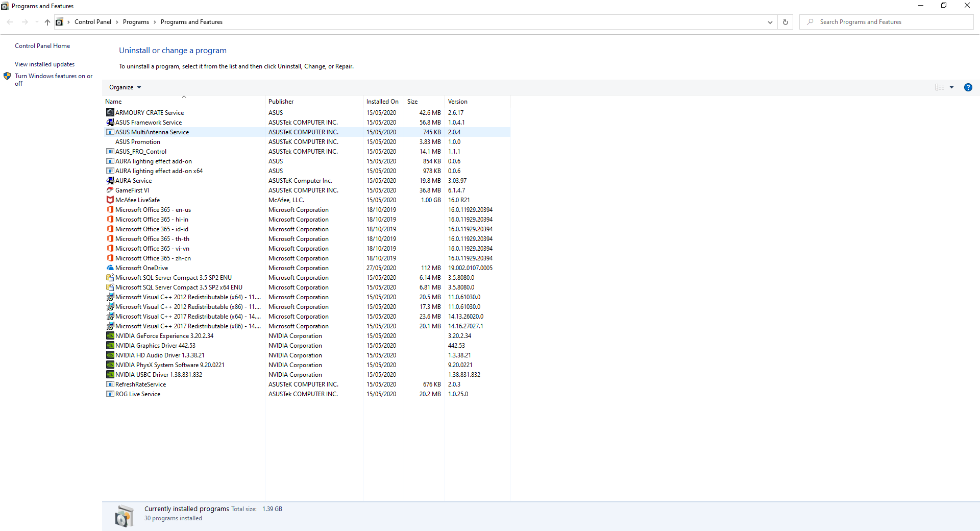
Task: Expand the chevron after Programs breadcrumb
Action: coord(155,22)
